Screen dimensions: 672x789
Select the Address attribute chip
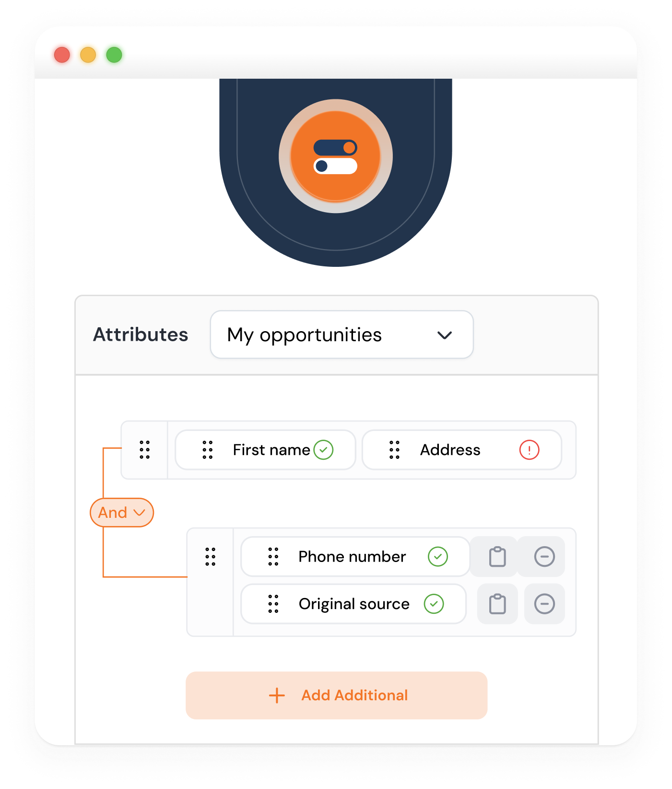tap(461, 450)
